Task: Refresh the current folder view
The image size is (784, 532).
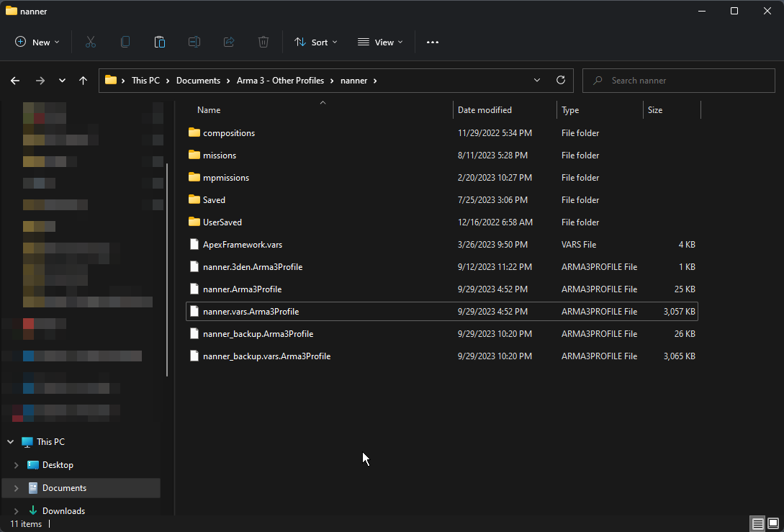Action: [561, 81]
